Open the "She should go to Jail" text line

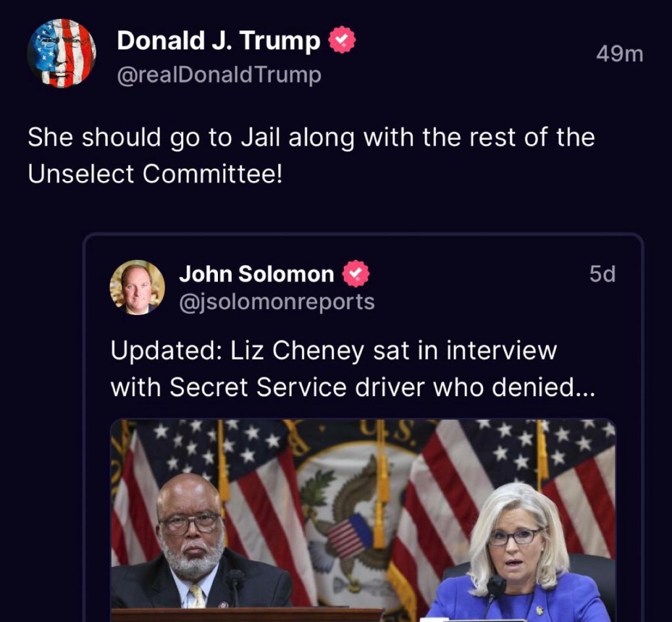[311, 138]
